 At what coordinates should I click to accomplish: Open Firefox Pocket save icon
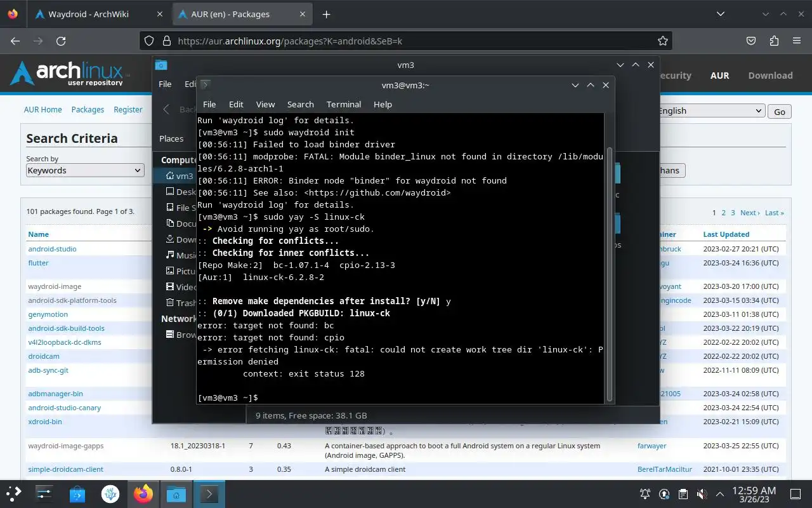[x=750, y=41]
